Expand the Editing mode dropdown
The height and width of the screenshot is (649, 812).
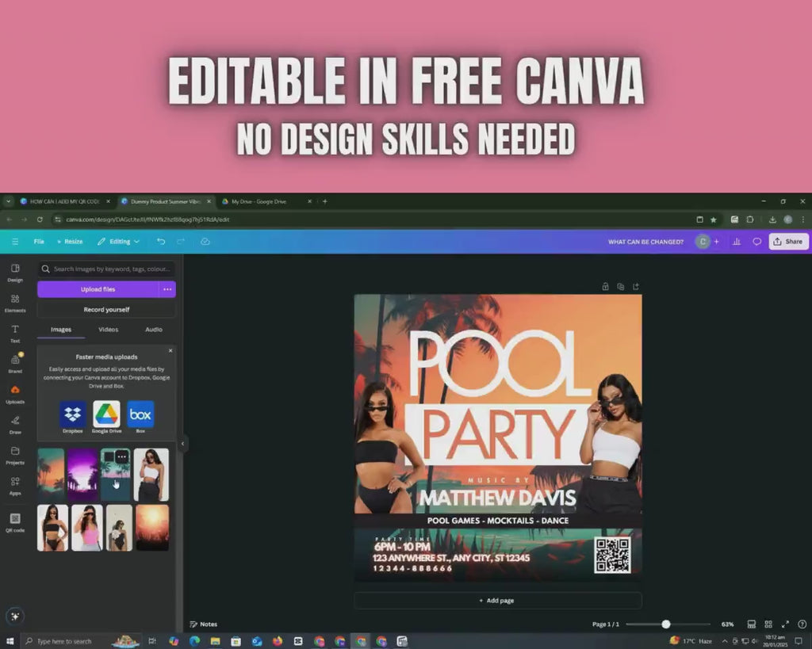click(119, 242)
